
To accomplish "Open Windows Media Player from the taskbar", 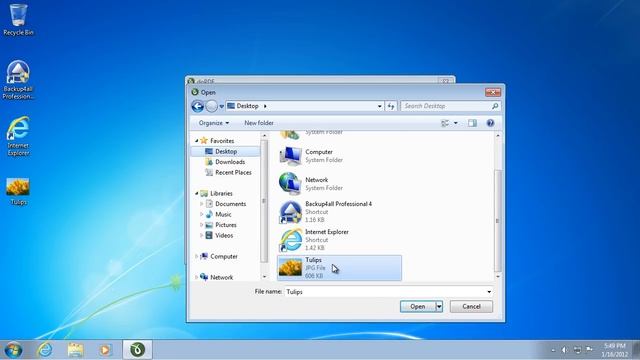I will pyautogui.click(x=105, y=350).
